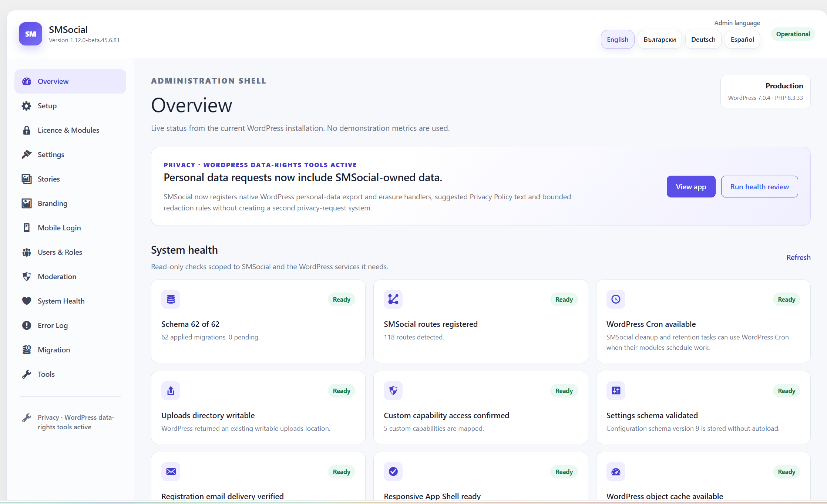Screen dimensions: 827x504
Task: Open the Tools menu item
Action: pyautogui.click(x=70, y=374)
